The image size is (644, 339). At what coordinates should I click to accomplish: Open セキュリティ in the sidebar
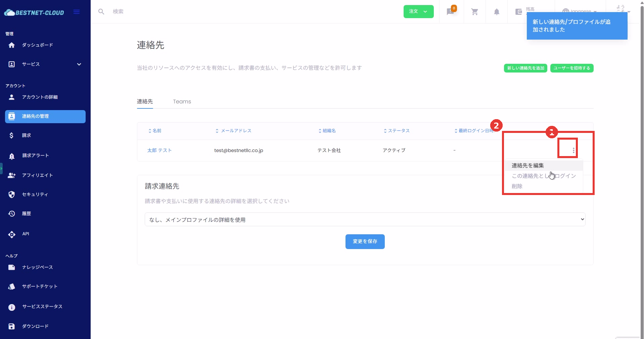click(35, 194)
